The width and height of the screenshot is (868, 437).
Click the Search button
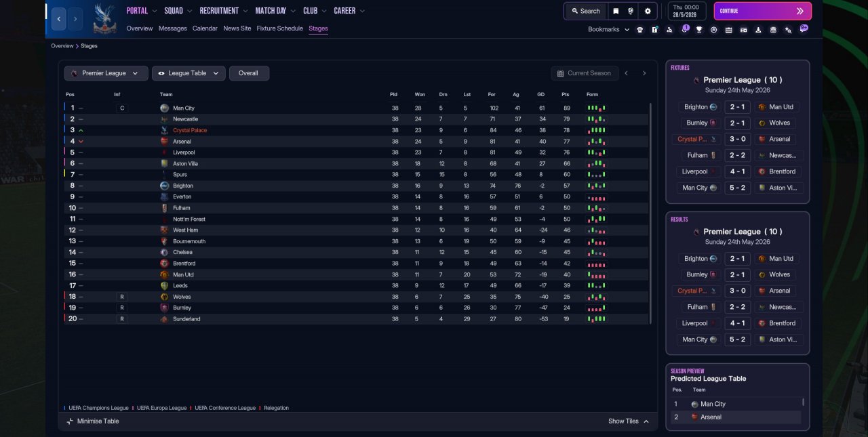(x=585, y=11)
